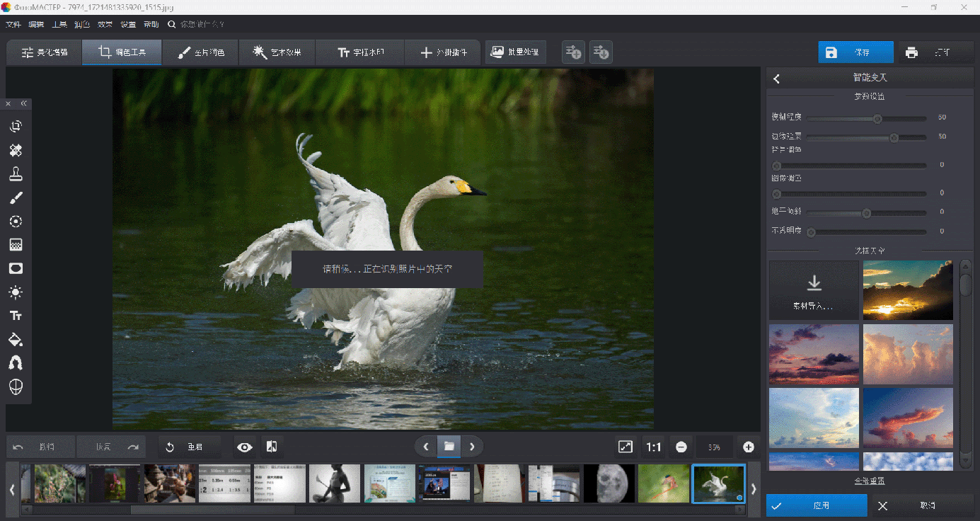Click the reset button with circular arrow

pyautogui.click(x=189, y=447)
